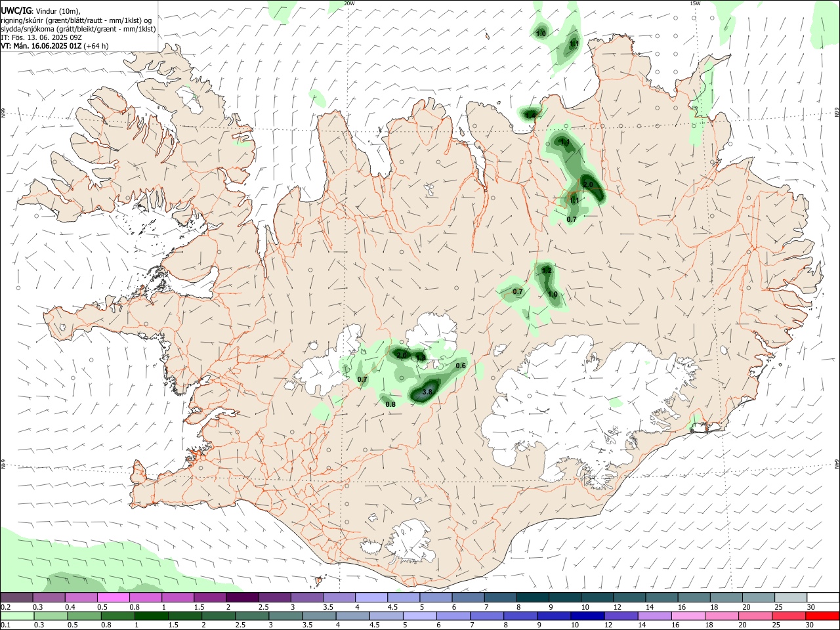Pick the upper legend purple swatch at 0.2
840x630 pixels.
pos(16,598)
